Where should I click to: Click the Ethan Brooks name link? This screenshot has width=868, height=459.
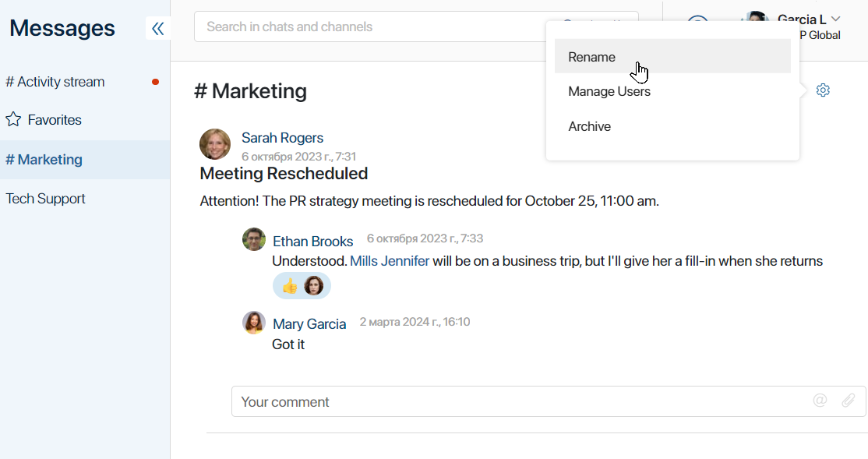click(312, 242)
